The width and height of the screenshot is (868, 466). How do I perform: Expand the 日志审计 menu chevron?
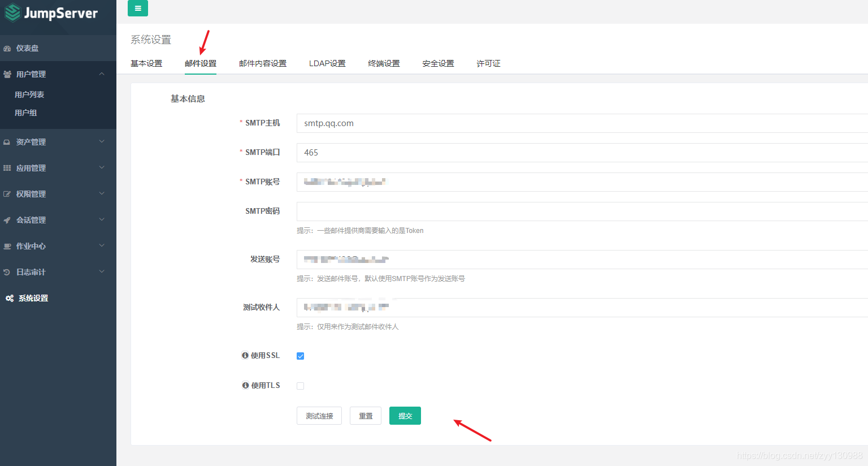(x=102, y=271)
